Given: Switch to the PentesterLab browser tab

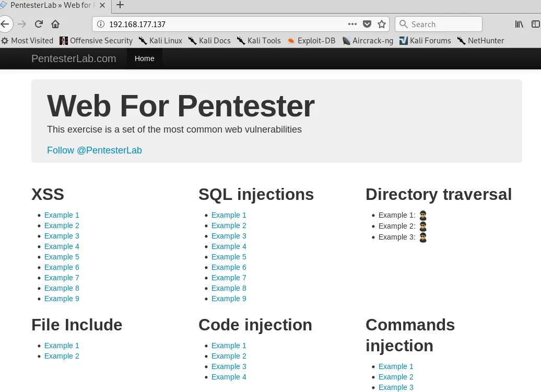Looking at the screenshot, I should point(52,5).
